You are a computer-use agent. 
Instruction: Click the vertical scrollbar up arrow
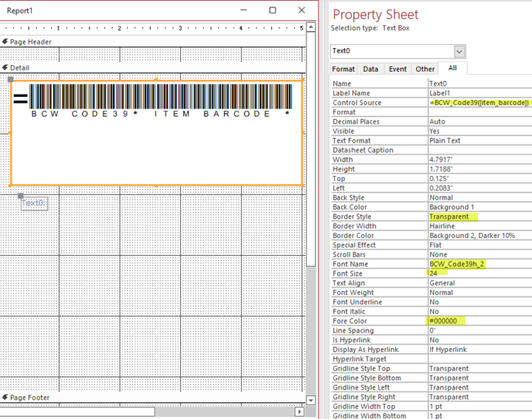tap(311, 27)
